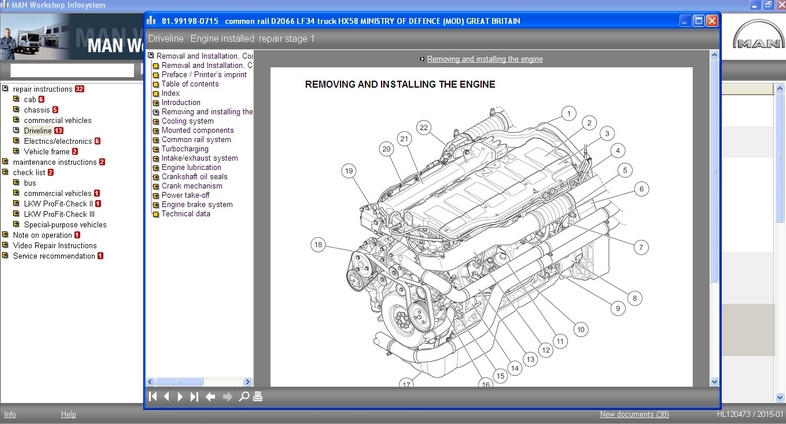This screenshot has height=424, width=786.
Task: Open Engine lubrication chapter
Action: pos(191,167)
